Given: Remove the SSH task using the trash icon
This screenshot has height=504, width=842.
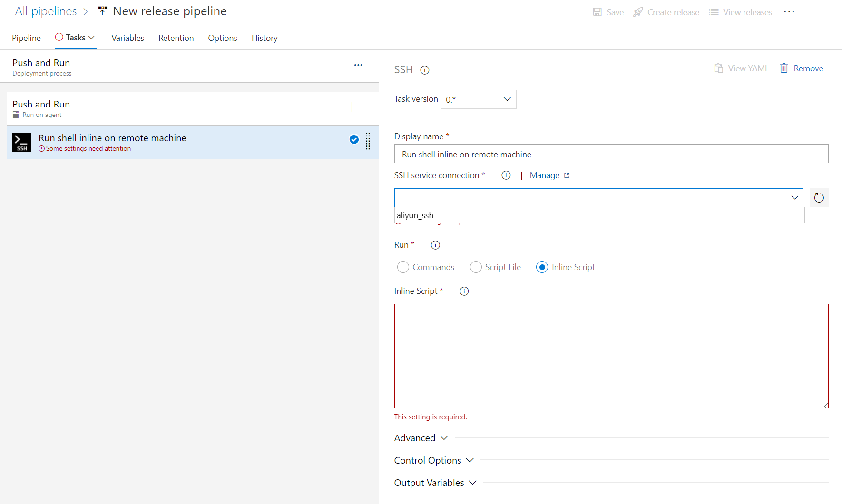Looking at the screenshot, I should 784,68.
